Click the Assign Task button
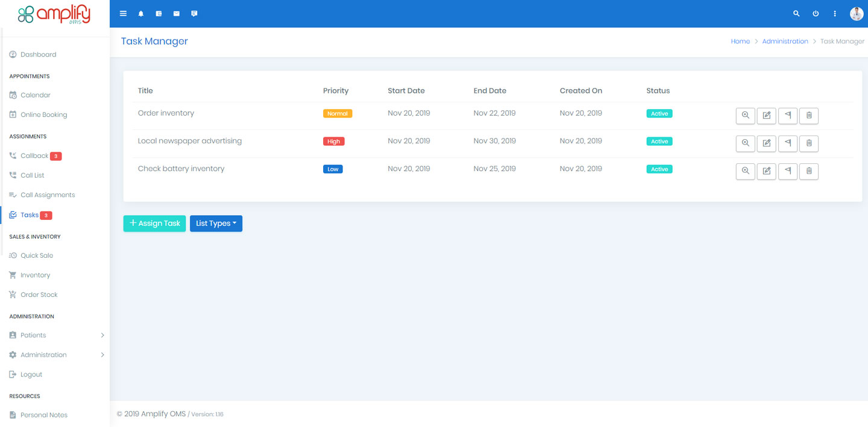The height and width of the screenshot is (427, 868). click(x=154, y=223)
